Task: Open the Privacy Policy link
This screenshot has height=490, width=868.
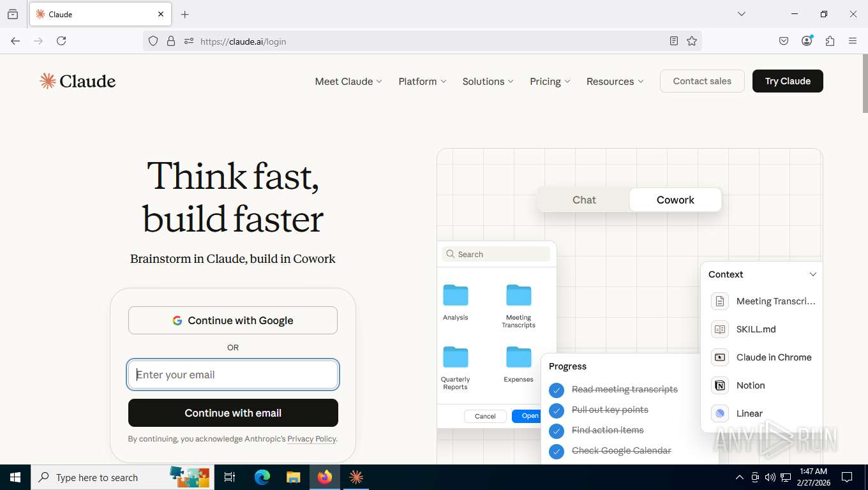Action: click(311, 439)
